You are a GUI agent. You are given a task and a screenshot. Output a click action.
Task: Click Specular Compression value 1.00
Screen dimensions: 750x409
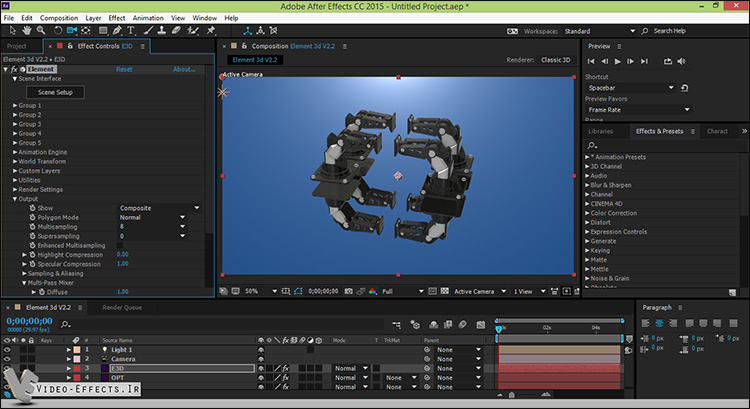(122, 264)
